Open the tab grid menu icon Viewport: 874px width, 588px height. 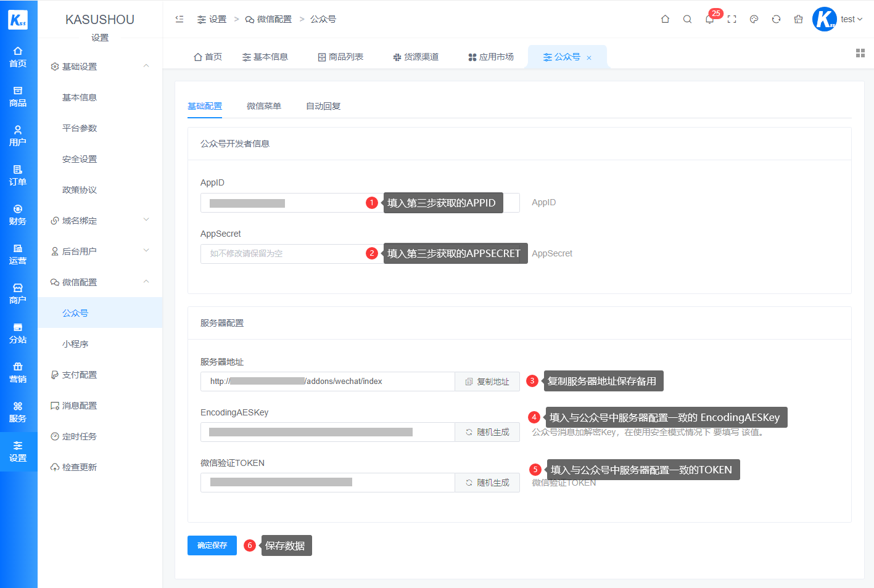[860, 53]
